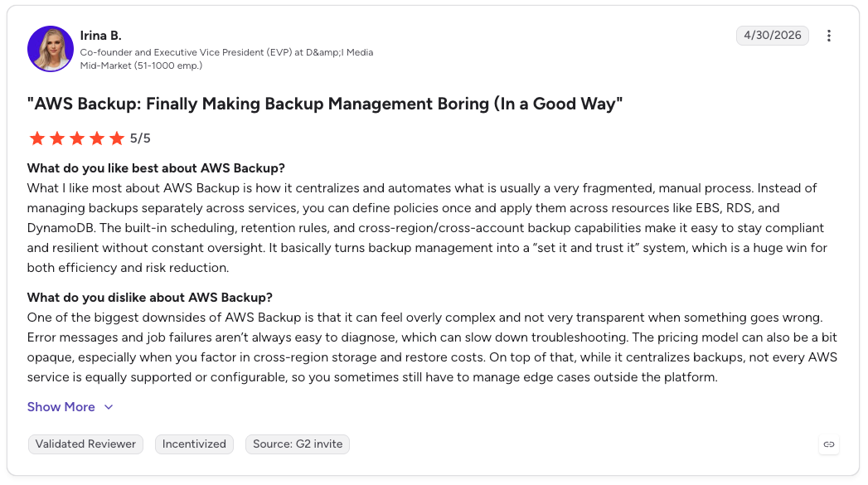Click the Incentivized badge
Image resolution: width=868 pixels, height=485 pixels.
click(x=194, y=444)
